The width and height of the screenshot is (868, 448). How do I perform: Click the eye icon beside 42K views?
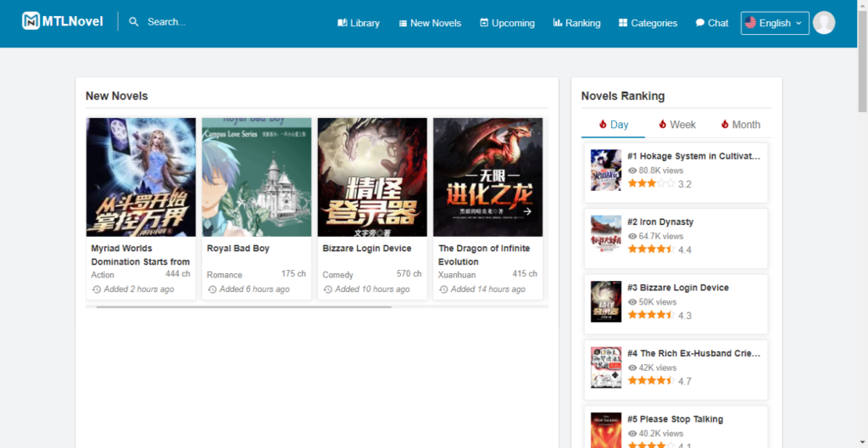[x=632, y=367]
